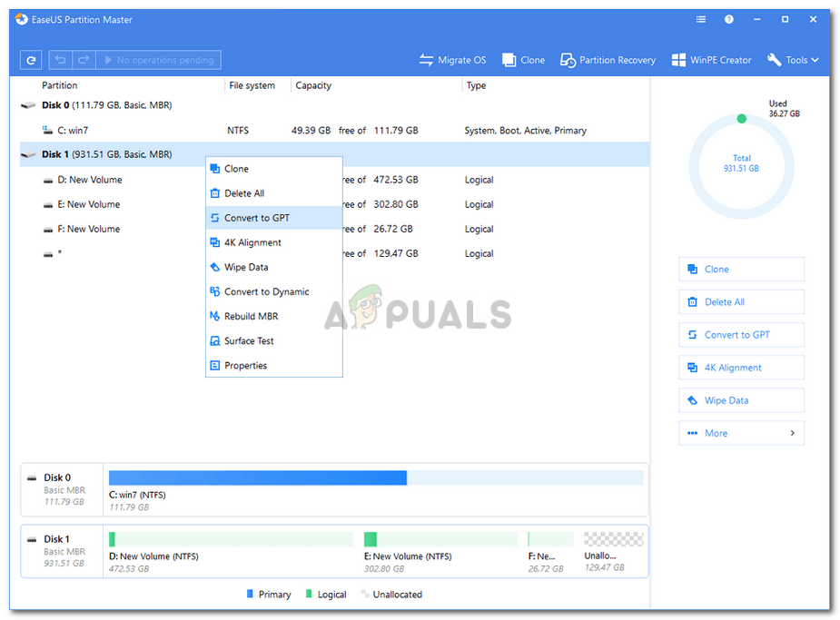Select Convert to Dynamic menu entry
This screenshot has height=620, width=840.
pyautogui.click(x=273, y=291)
